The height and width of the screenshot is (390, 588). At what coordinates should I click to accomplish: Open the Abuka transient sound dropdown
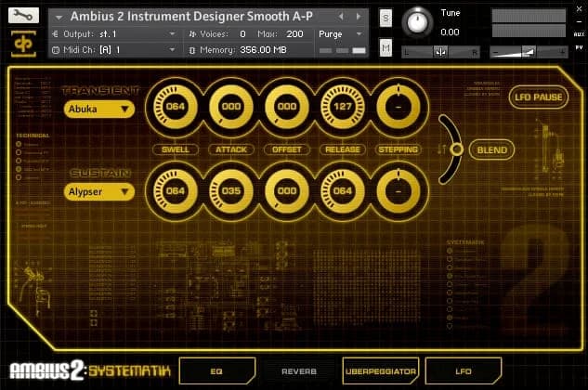coord(99,109)
